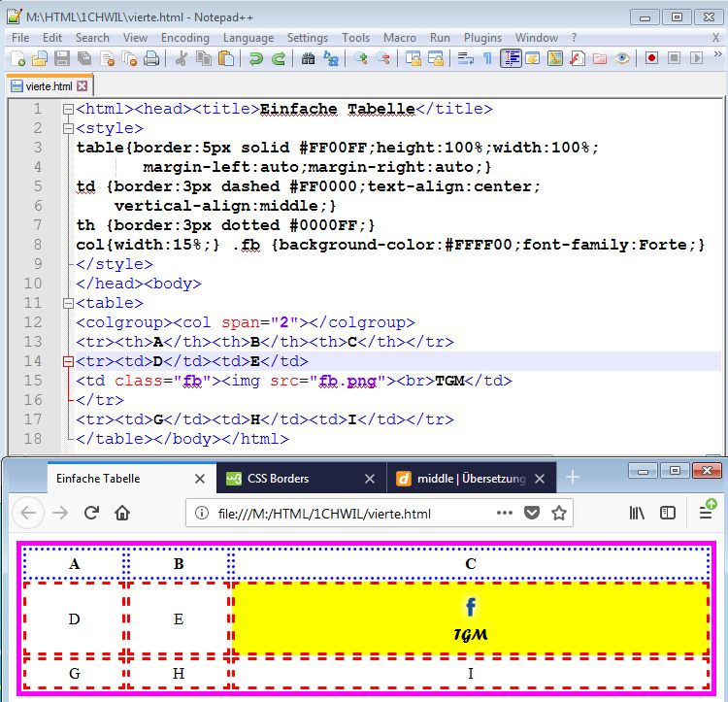Collapse the table fold marker on line 11

(68, 303)
